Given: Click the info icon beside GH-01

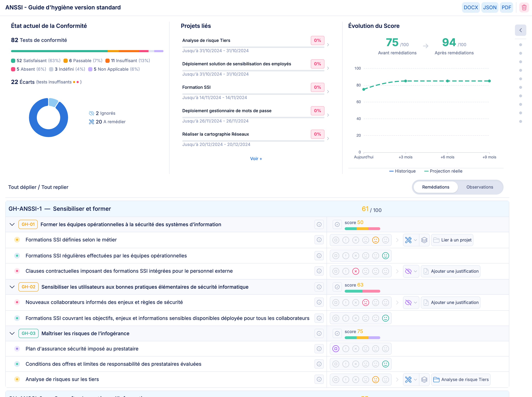Looking at the screenshot, I should [319, 224].
